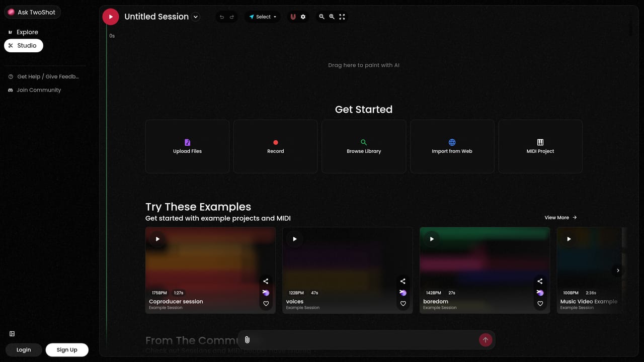Image resolution: width=644 pixels, height=362 pixels.
Task: Open Ask TwoShot assistant
Action: point(32,12)
